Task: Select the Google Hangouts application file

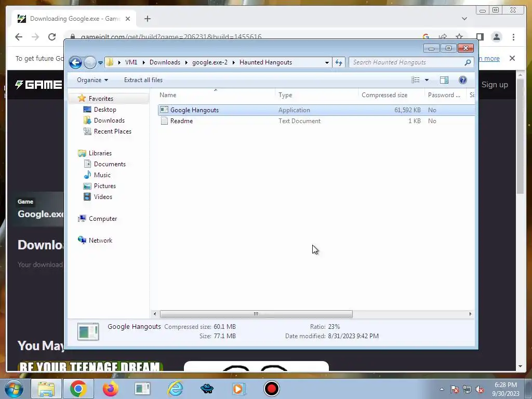Action: coord(316,110)
